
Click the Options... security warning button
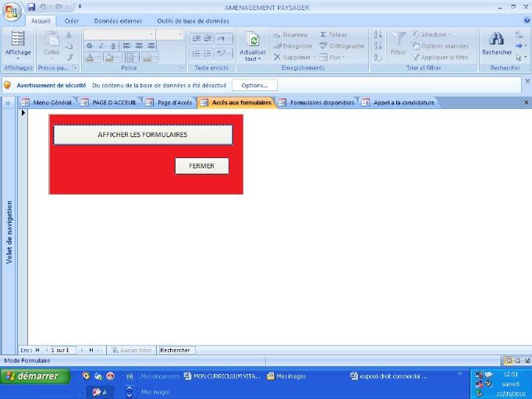point(254,86)
